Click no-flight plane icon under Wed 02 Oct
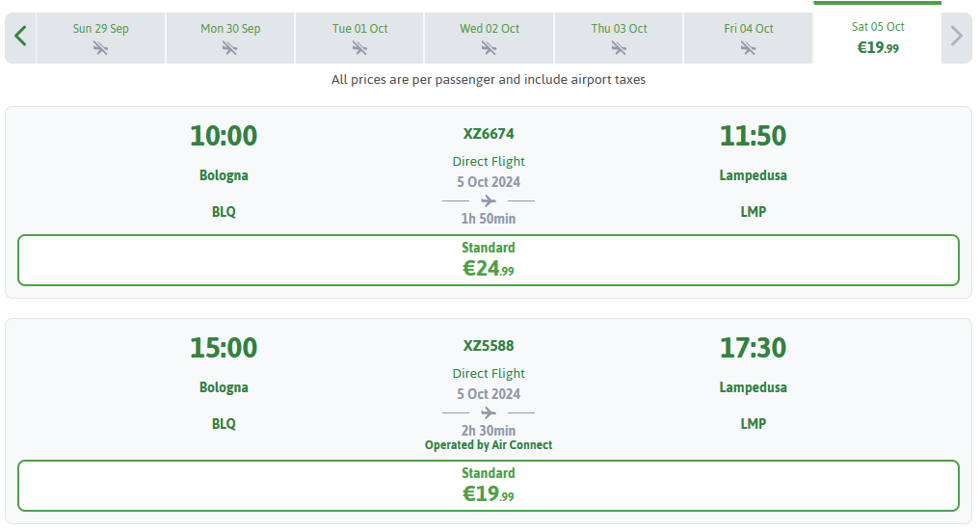This screenshot has height=531, width=980. pyautogui.click(x=490, y=48)
